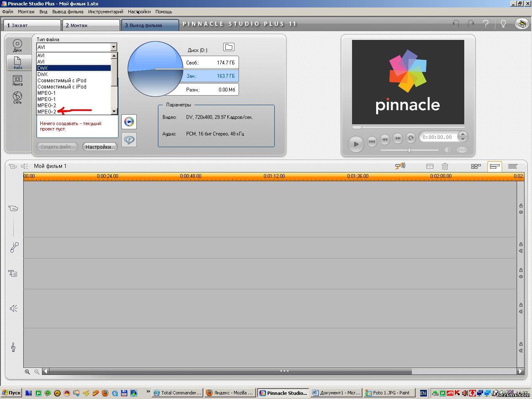The height and width of the screenshot is (399, 532).
Task: Click the lightbulb tips icon
Action: click(503, 24)
